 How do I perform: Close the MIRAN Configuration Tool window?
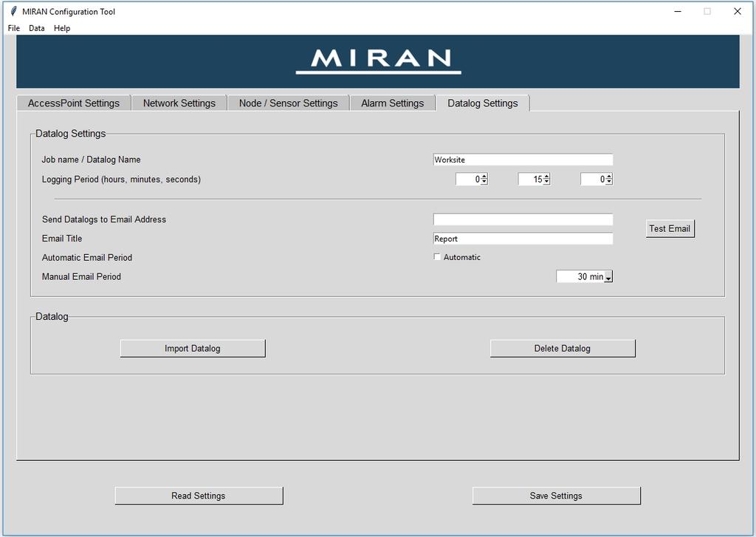coord(738,11)
